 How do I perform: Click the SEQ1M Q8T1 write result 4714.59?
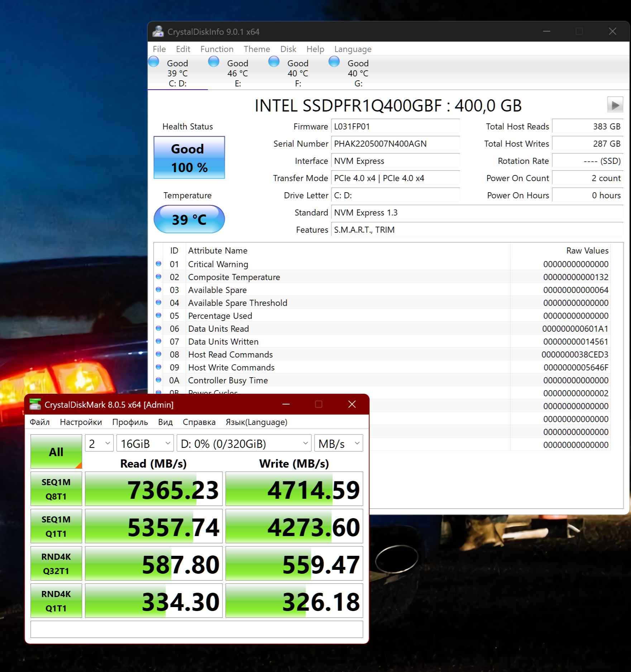294,489
